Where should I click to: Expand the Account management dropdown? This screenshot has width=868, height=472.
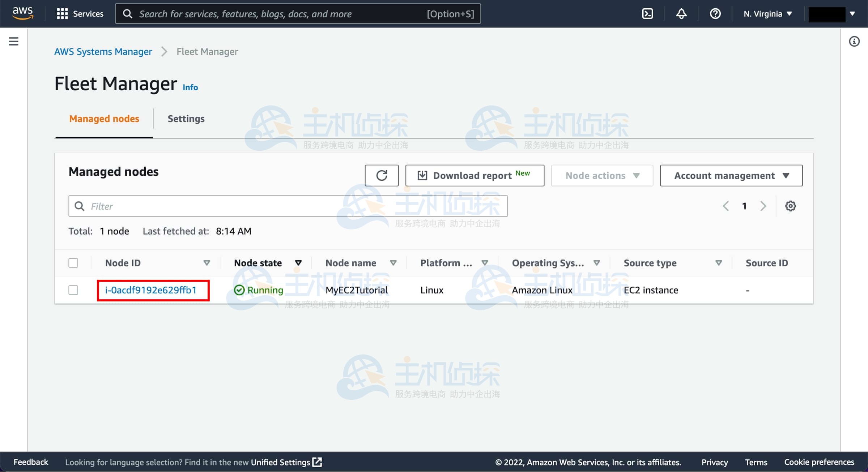731,176
